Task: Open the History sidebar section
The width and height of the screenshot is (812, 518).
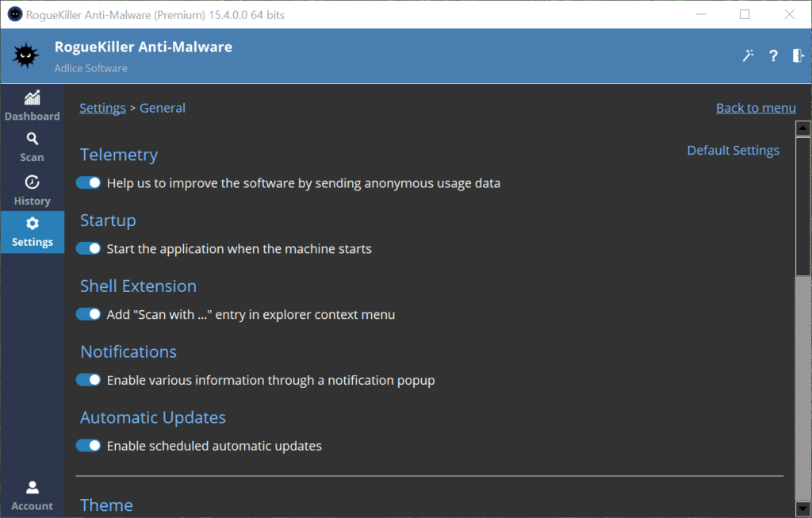Action: [x=32, y=190]
